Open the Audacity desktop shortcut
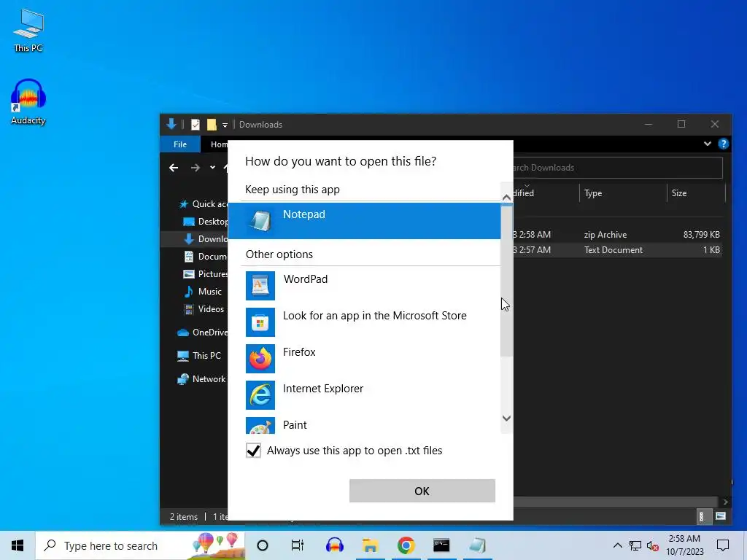Screen dimensions: 747x560 click(28, 102)
